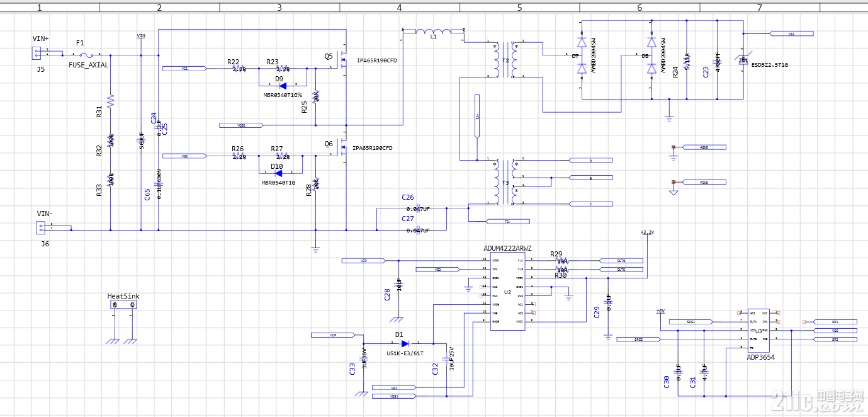Select the C29 capacitor symbol
This screenshot has width=868, height=417.
pos(608,302)
